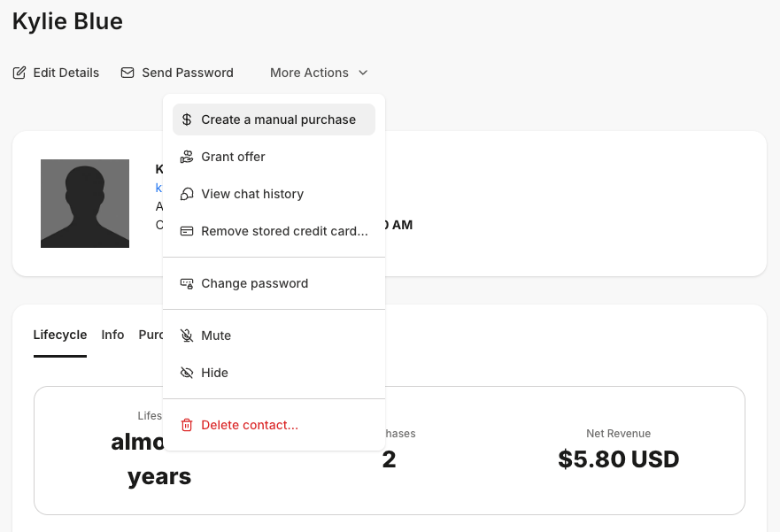Click the password lock icon
Viewport: 780px width, 532px height.
pos(187,283)
